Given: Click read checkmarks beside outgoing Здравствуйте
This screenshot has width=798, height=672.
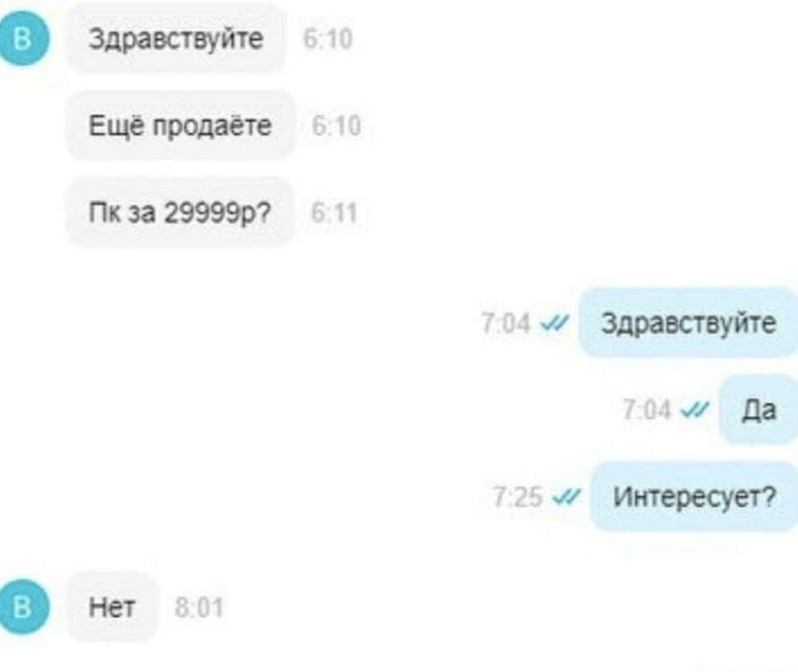Looking at the screenshot, I should click(555, 323).
